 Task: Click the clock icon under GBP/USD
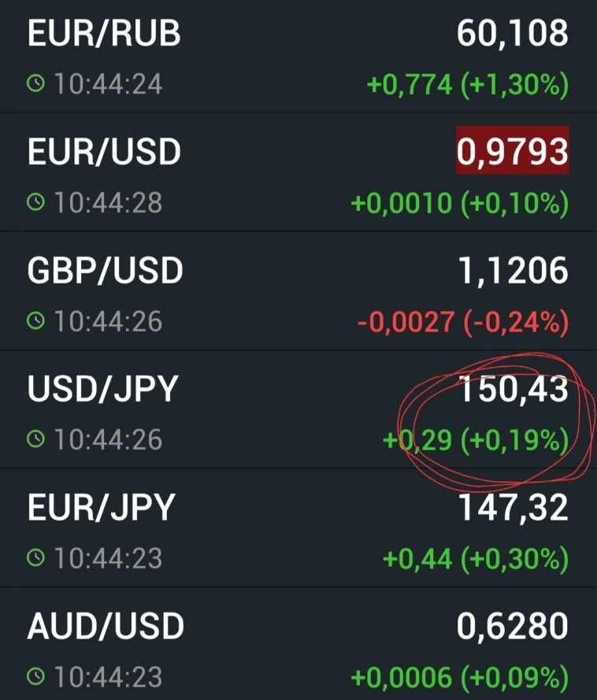click(36, 321)
